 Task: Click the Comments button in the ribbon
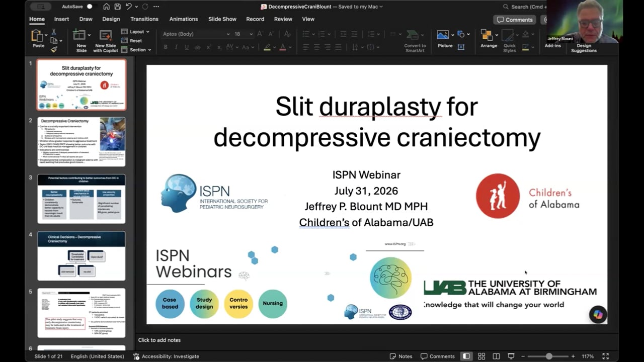(x=515, y=20)
